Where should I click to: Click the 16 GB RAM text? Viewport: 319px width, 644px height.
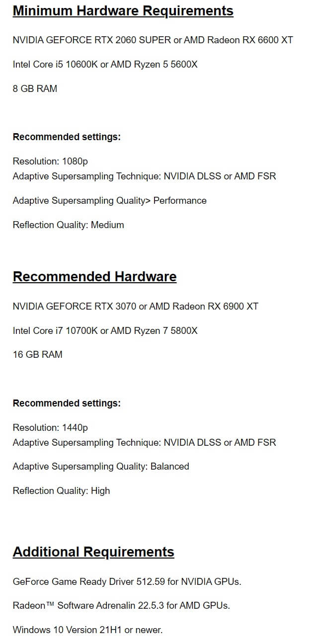(x=37, y=355)
